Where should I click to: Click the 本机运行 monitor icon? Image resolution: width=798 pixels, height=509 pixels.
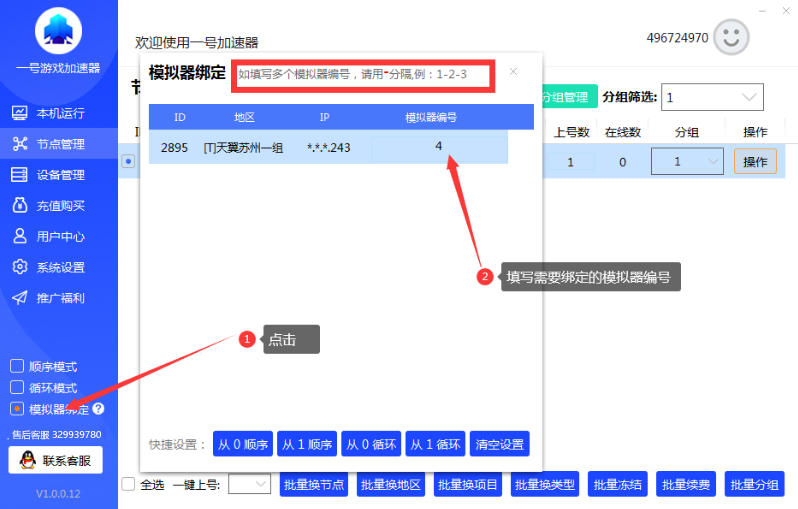click(19, 113)
